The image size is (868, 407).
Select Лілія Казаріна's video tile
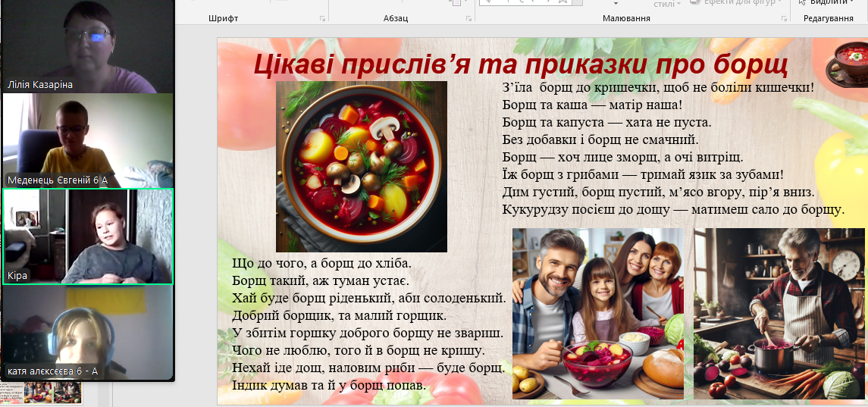87,46
